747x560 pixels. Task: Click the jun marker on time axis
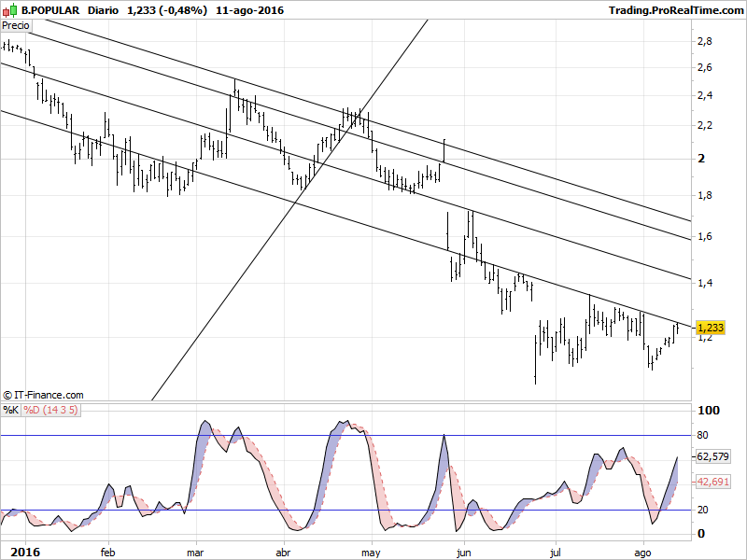pos(461,552)
